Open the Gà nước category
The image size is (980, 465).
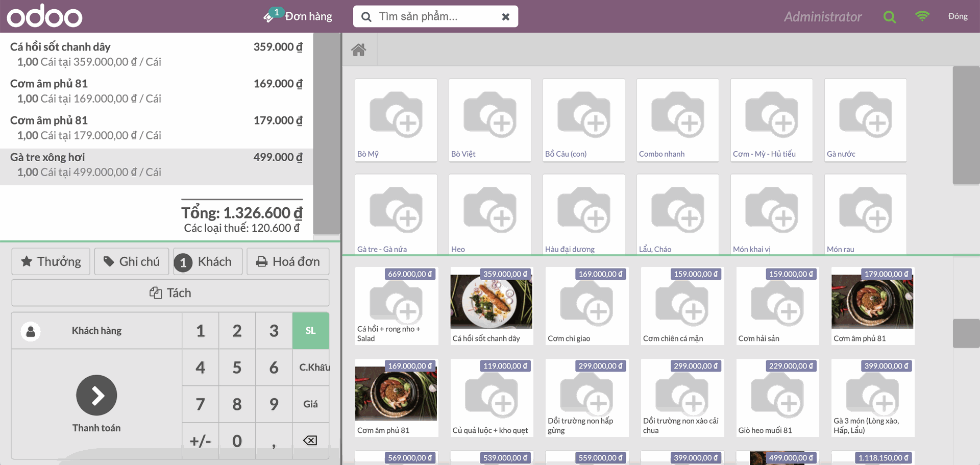click(x=866, y=120)
